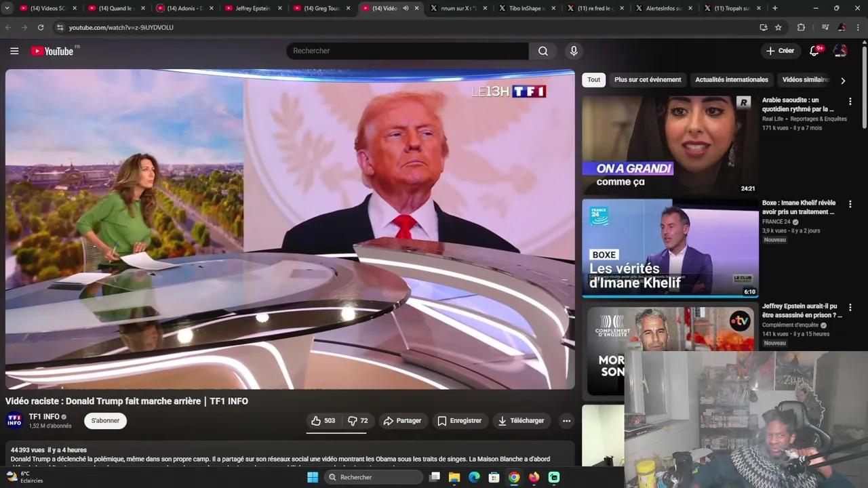Open YouTube notifications bell
Viewport: 868px width, 488px height.
pos(814,51)
